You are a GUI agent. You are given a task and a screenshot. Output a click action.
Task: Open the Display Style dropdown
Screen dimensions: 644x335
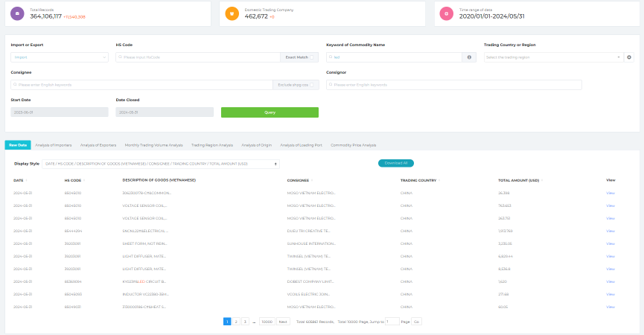pos(161,163)
